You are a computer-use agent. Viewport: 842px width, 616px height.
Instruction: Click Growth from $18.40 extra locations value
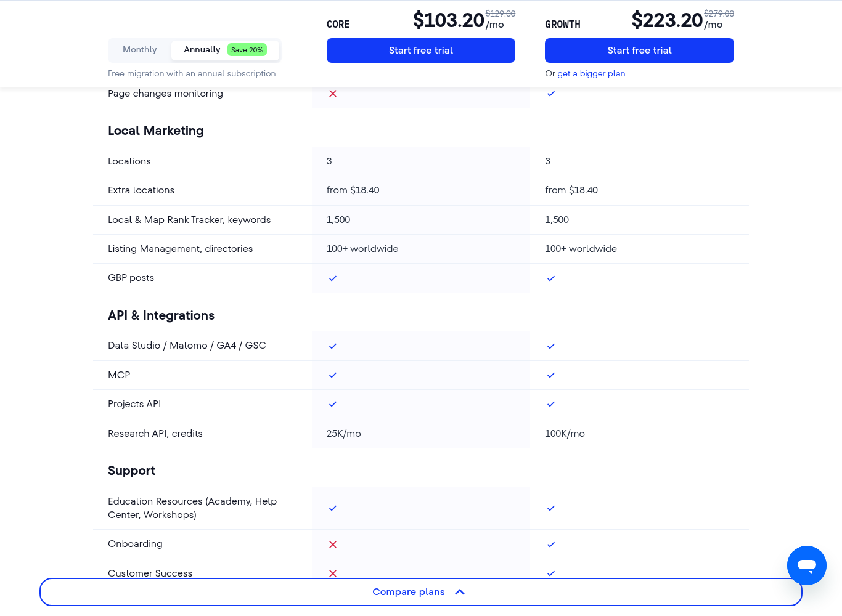[571, 190]
